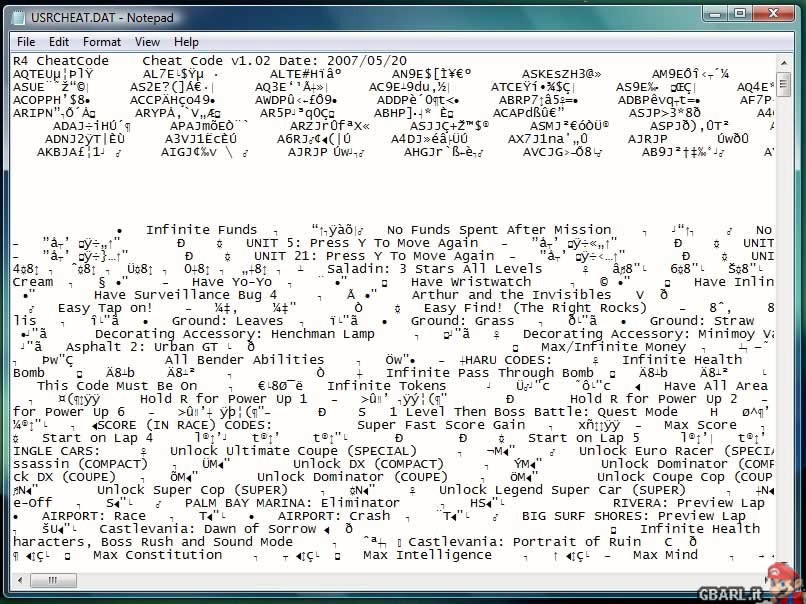Place cursor on "Max Constitution"
806x604 pixels.
click(x=157, y=555)
